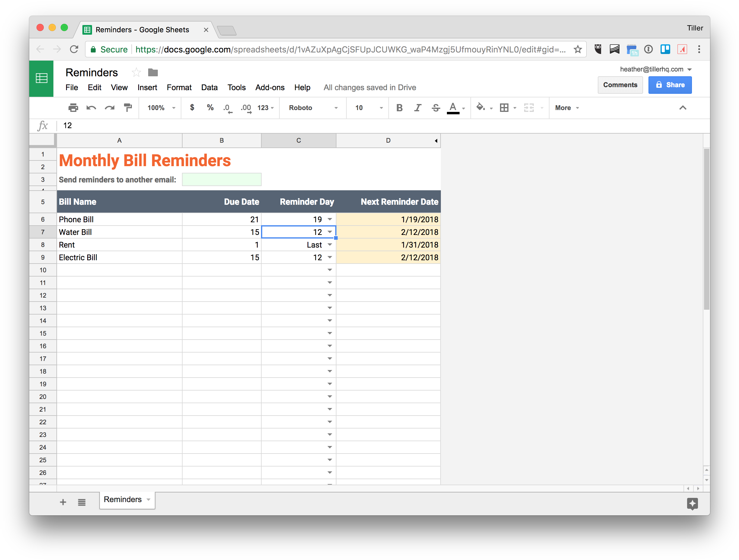Open the zoom 100% dropdown
Image resolution: width=739 pixels, height=560 pixels.
pos(161,108)
